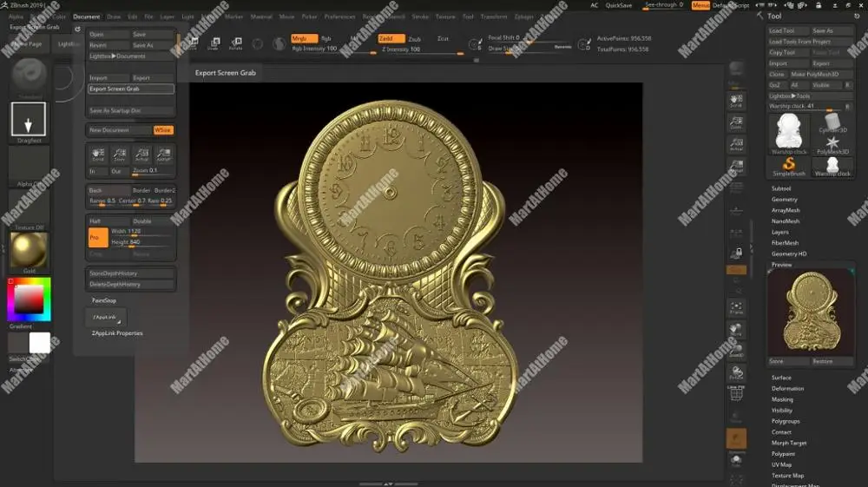Expand the Subtool section
The height and width of the screenshot is (487, 868).
click(781, 188)
